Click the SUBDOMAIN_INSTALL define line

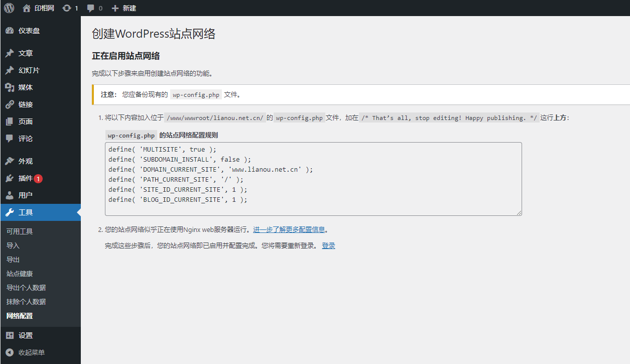pyautogui.click(x=180, y=159)
